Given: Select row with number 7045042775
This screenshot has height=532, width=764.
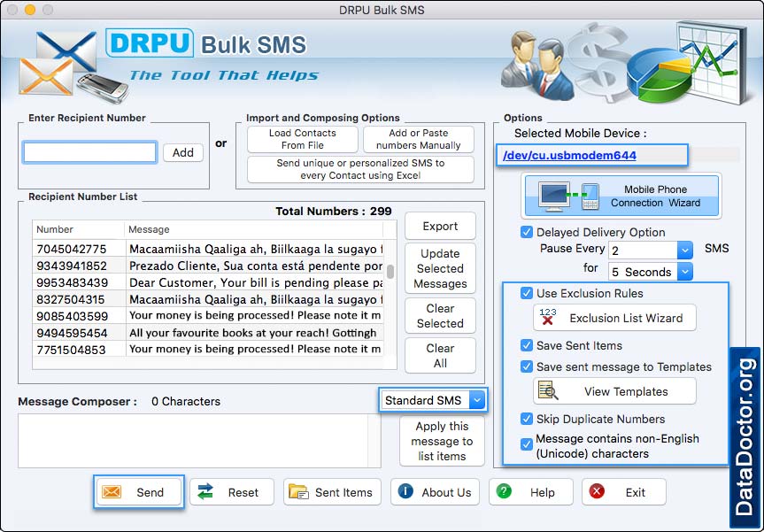Looking at the screenshot, I should click(x=208, y=249).
